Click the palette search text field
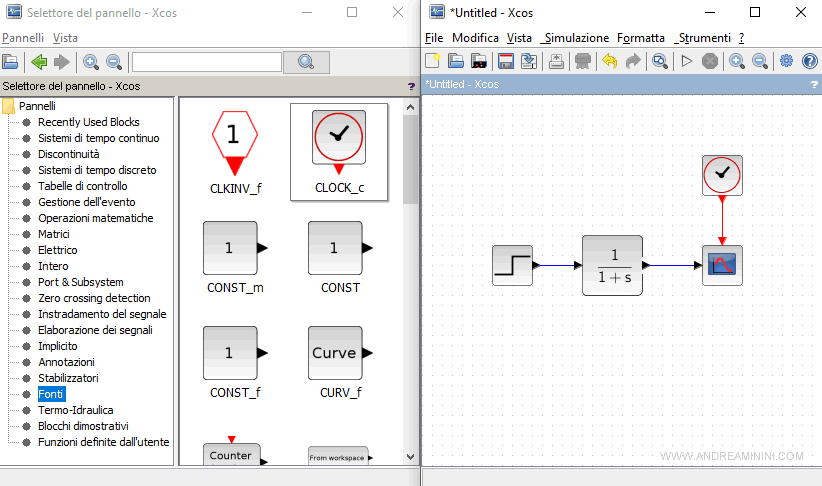Viewport: 822px width, 486px height. [207, 62]
